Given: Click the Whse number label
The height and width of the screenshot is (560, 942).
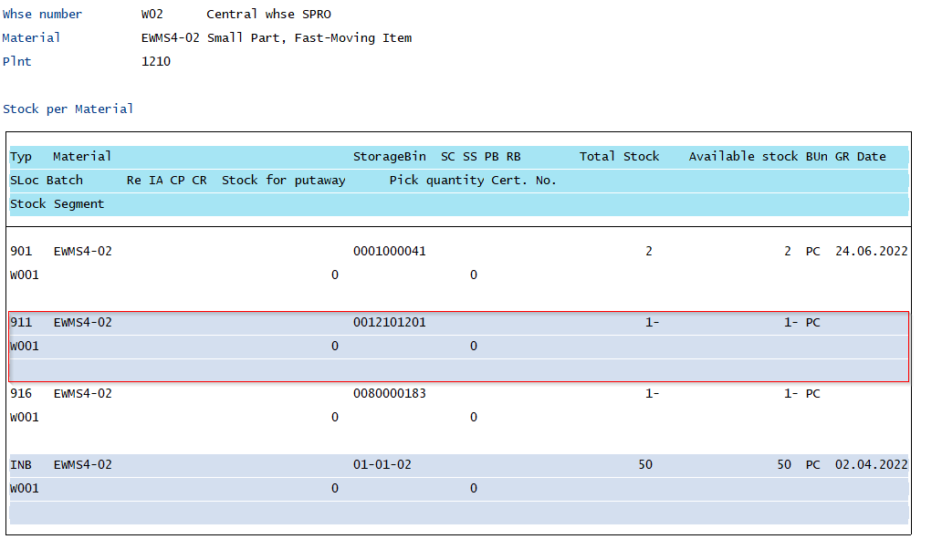Looking at the screenshot, I should [44, 14].
